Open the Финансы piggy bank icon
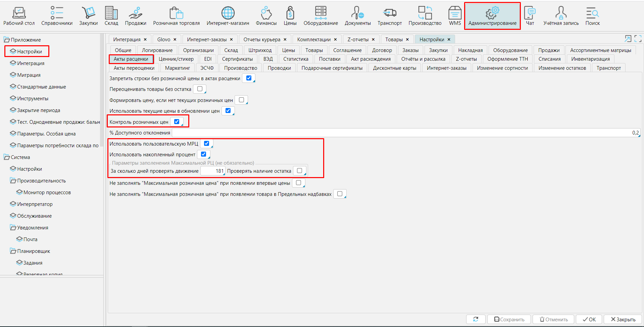 pyautogui.click(x=266, y=13)
